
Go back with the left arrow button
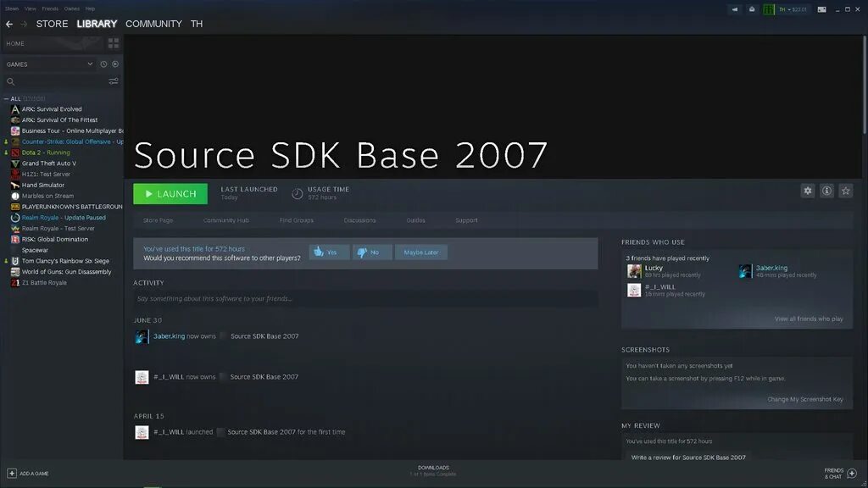9,24
